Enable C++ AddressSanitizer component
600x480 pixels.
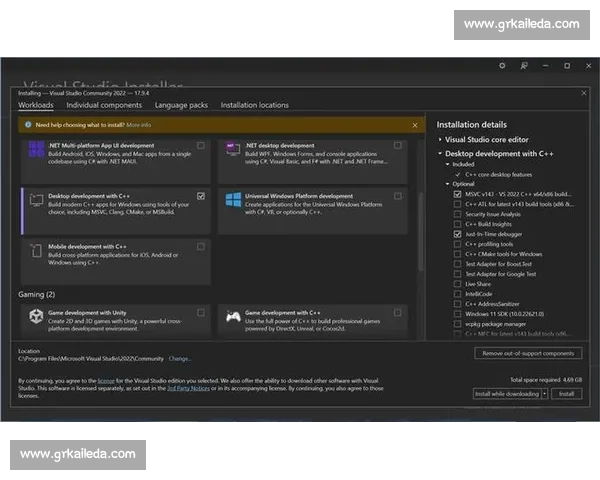click(457, 304)
